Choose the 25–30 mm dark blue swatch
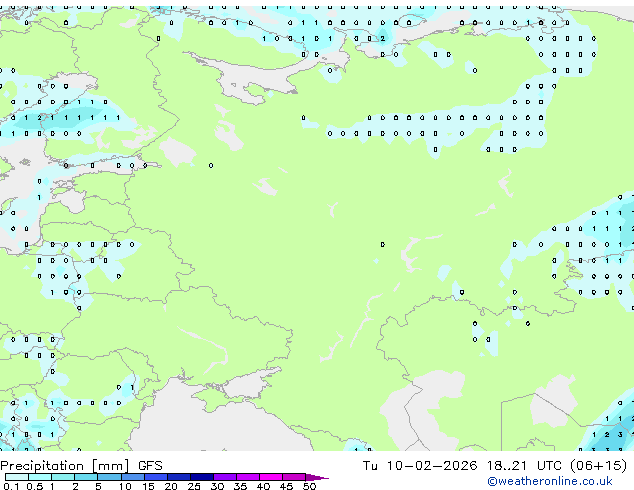This screenshot has height=490, width=634. pyautogui.click(x=202, y=477)
